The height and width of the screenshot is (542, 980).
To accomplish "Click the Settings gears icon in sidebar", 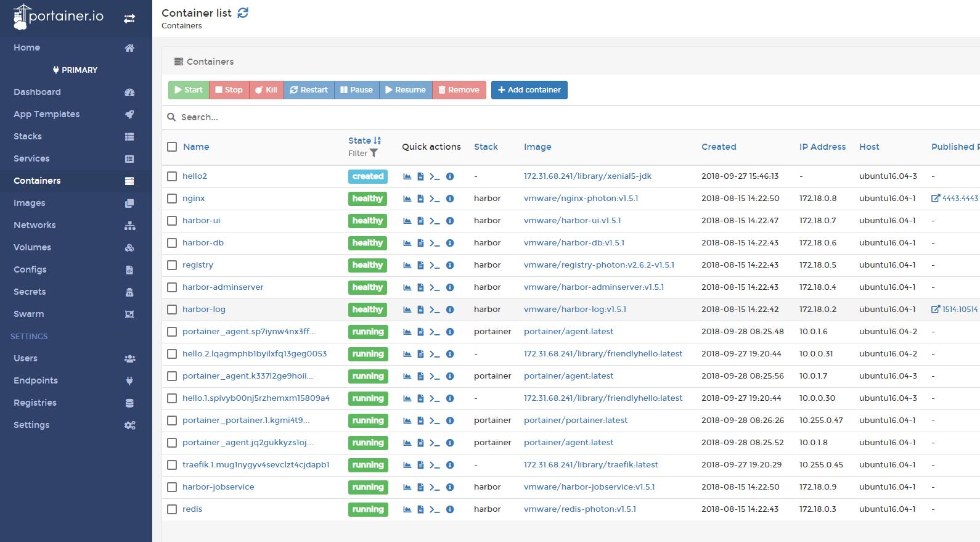I will pos(129,425).
